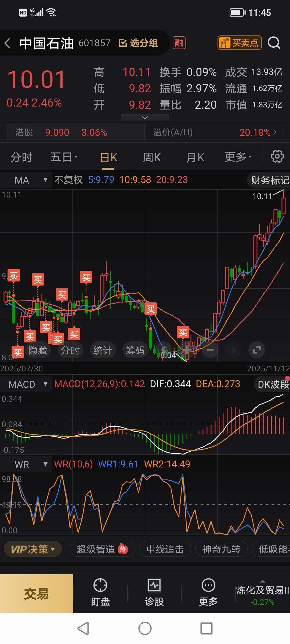
Task: Tap the 统计 statistics button
Action: click(103, 350)
